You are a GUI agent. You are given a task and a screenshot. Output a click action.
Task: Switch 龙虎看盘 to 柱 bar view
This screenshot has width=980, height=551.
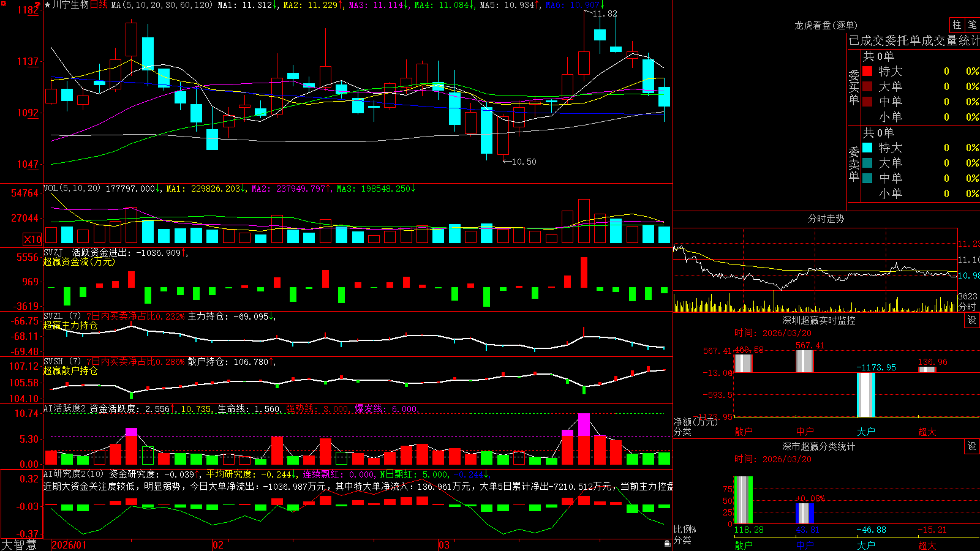957,24
